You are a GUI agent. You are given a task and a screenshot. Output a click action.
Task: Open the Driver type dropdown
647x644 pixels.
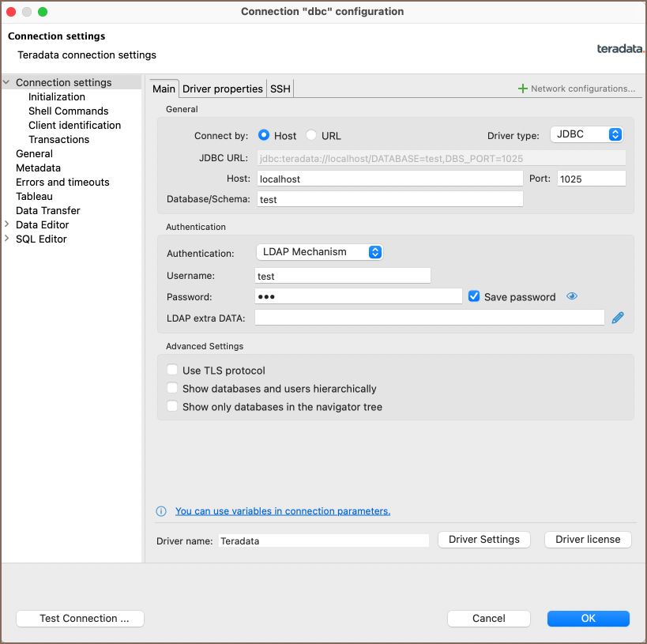pyautogui.click(x=587, y=134)
